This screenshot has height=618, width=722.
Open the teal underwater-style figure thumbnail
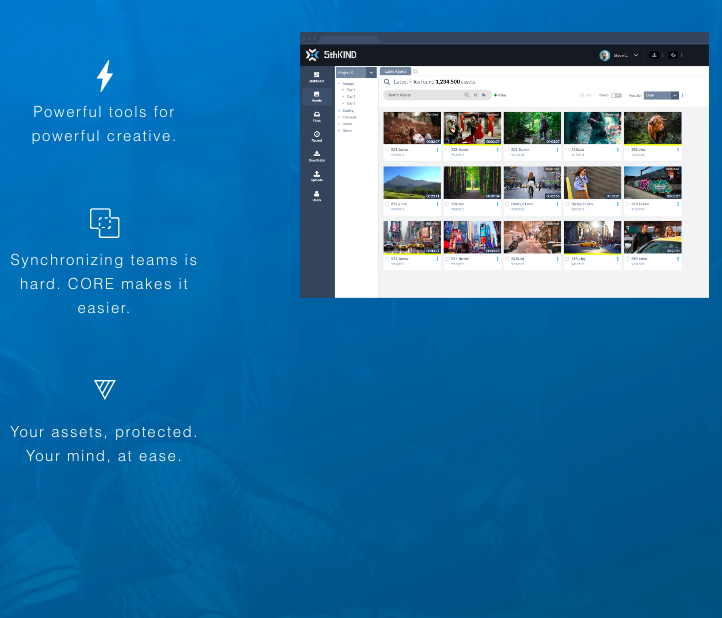point(592,128)
